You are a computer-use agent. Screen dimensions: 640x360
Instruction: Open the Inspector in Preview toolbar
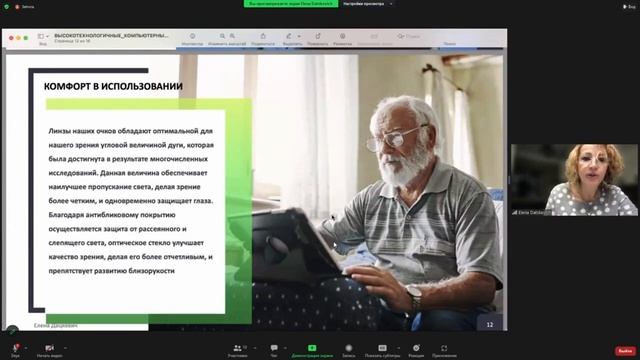(192, 36)
